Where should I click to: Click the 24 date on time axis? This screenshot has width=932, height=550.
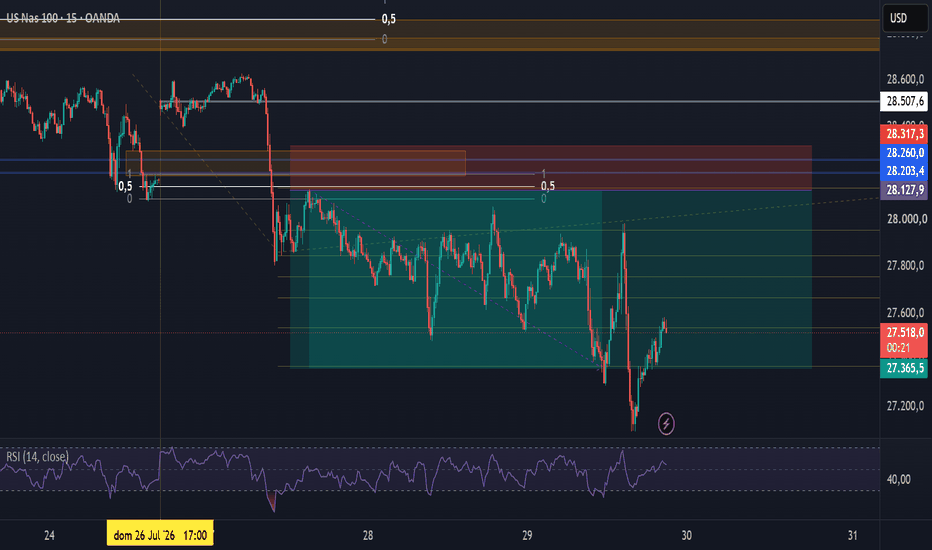coord(49,535)
